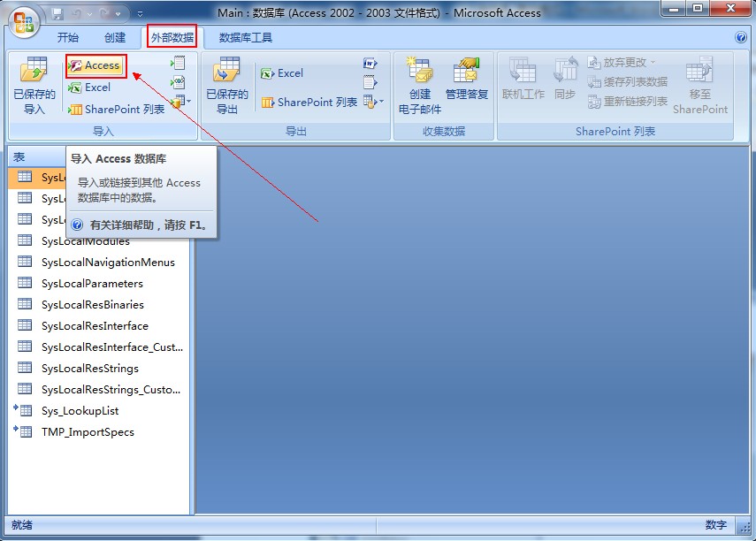The height and width of the screenshot is (541, 756).
Task: Click the SysLocalParameters table icon
Action: pos(25,283)
